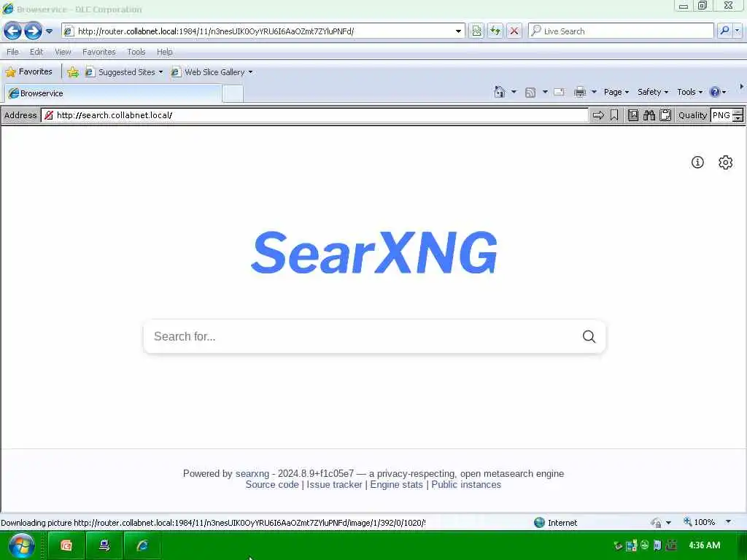
Task: Click the SearXNG magnifier search button
Action: pos(589,337)
